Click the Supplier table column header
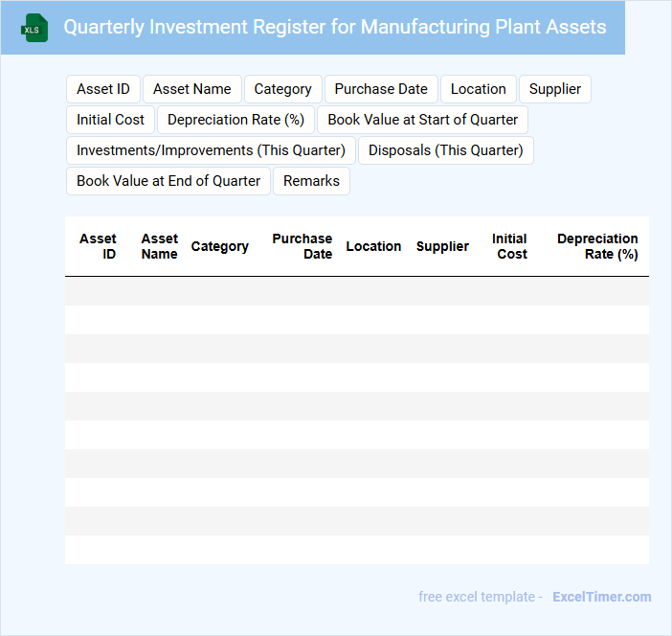This screenshot has width=672, height=636. 442,246
